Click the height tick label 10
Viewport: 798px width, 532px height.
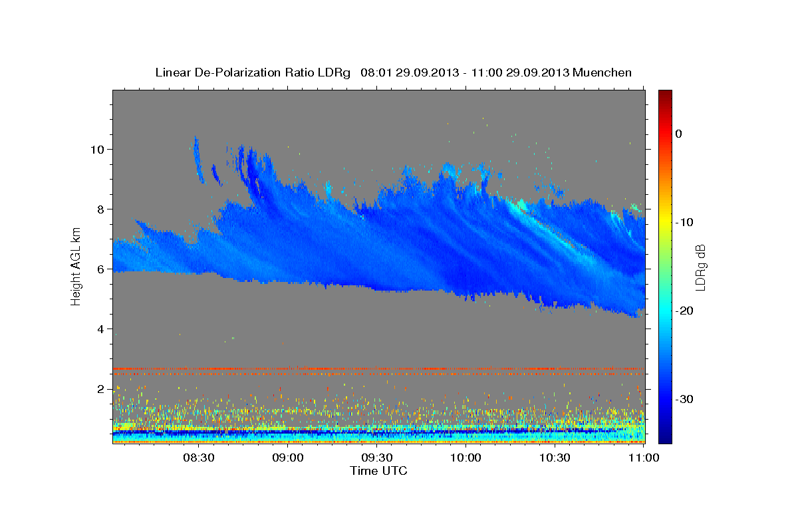click(x=97, y=149)
